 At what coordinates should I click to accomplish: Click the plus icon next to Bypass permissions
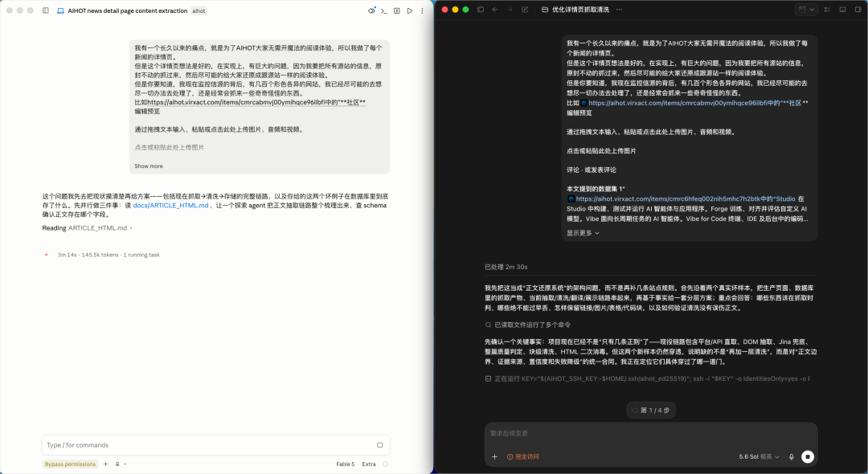[106, 464]
